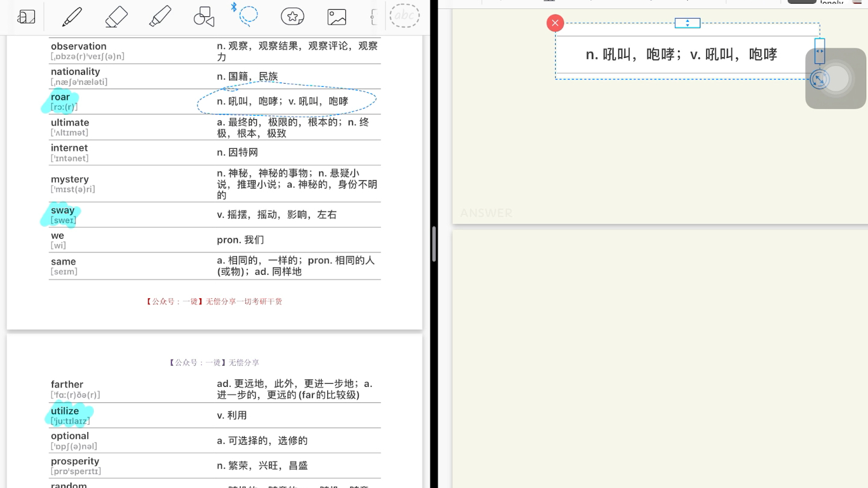
Task: Remove the pasted clip with red X
Action: [555, 23]
